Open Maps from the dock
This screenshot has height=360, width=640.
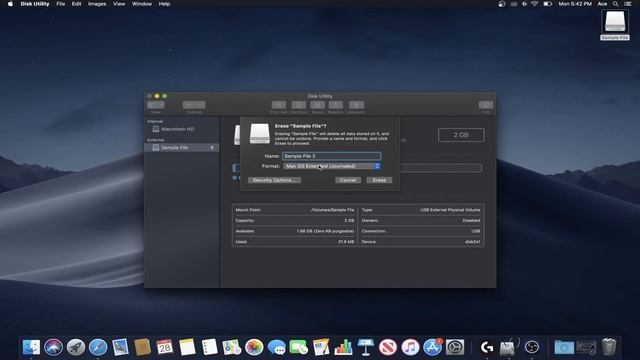[x=232, y=347]
